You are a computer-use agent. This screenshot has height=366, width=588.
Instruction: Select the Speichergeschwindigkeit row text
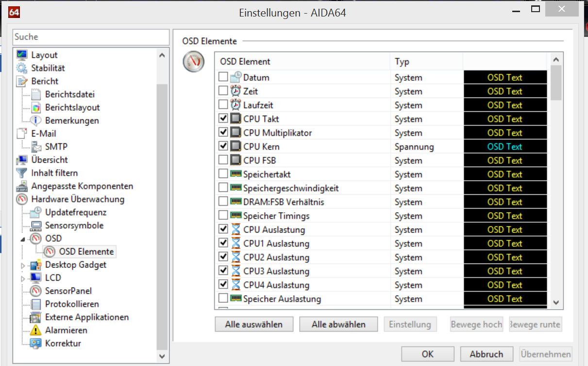click(291, 188)
